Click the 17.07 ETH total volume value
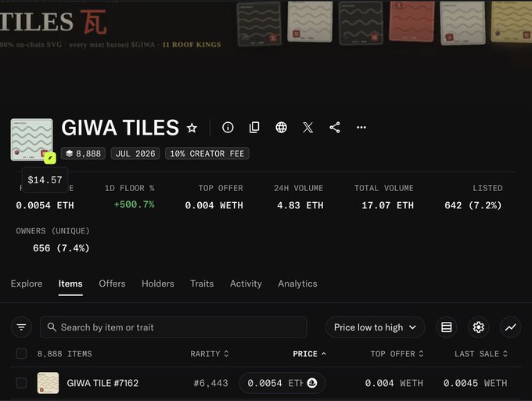This screenshot has height=401, width=532. (388, 205)
